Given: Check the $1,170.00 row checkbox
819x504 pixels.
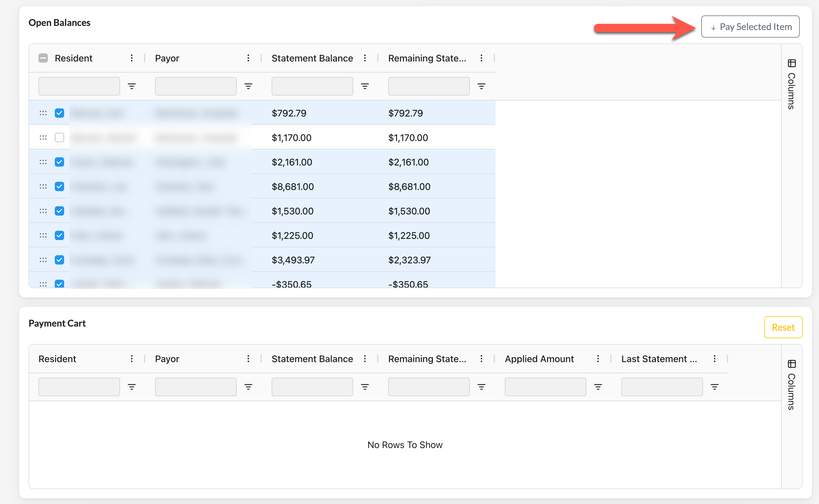Looking at the screenshot, I should (59, 137).
